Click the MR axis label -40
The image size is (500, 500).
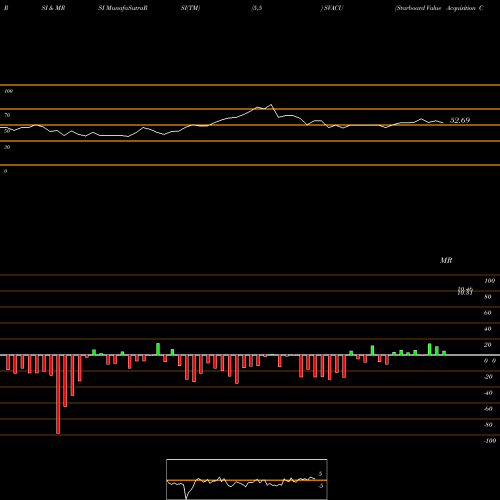click(488, 393)
